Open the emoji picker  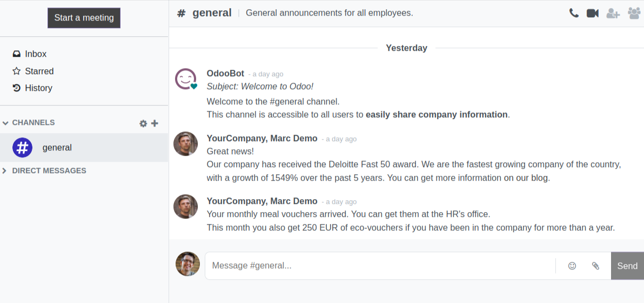coord(572,266)
